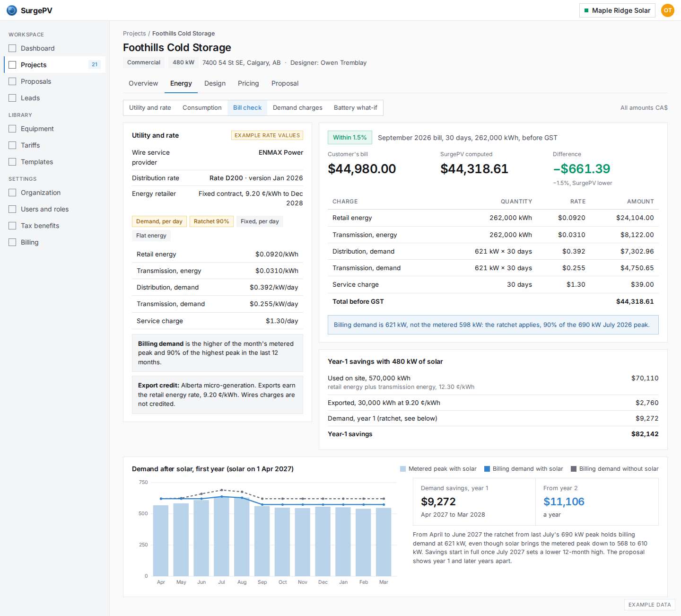Open Dashboard from the sidebar
681x616 pixels.
[x=54, y=48]
